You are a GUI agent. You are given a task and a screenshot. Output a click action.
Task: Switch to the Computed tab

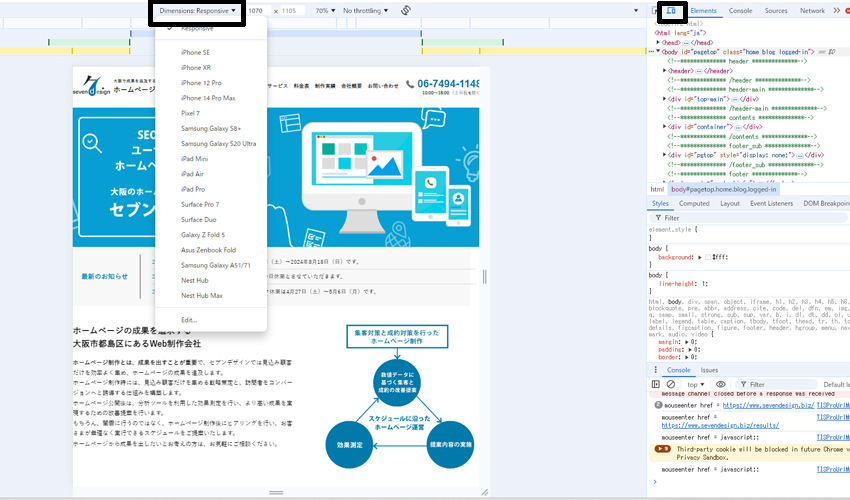pyautogui.click(x=694, y=203)
